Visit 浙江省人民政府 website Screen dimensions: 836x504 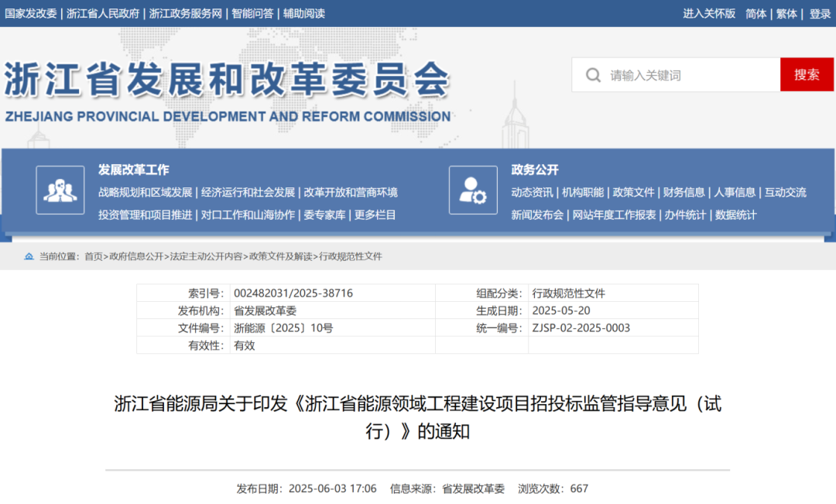pos(101,12)
